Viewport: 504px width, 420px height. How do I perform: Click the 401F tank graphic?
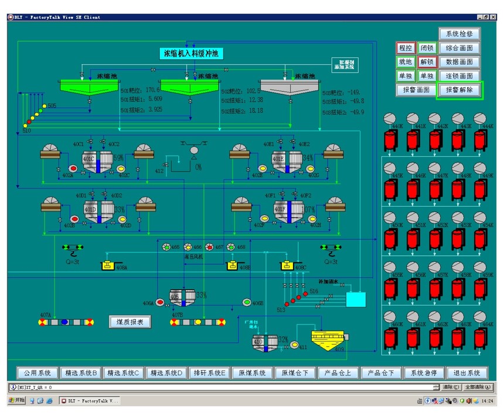(x=289, y=212)
